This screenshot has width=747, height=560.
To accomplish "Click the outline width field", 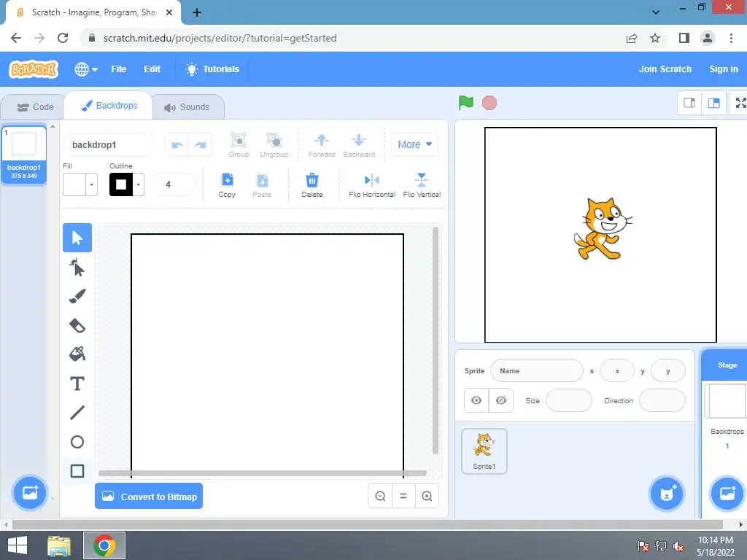I will coord(174,184).
